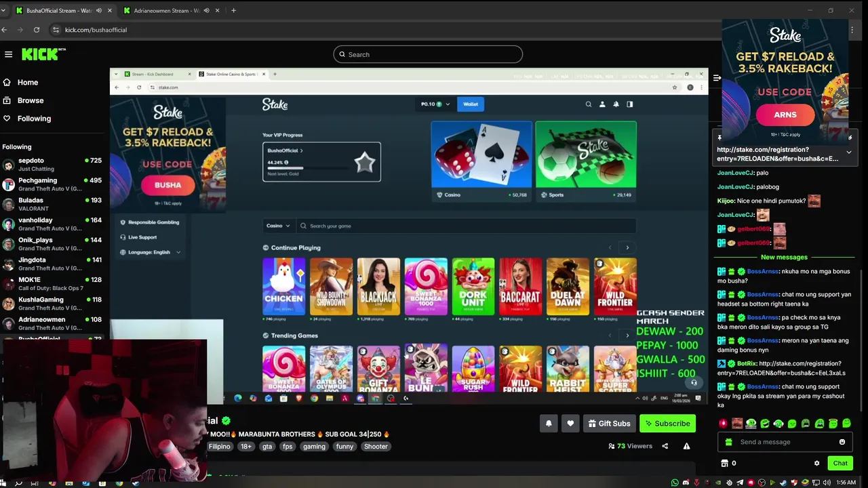This screenshot has width=868, height=488.
Task: Open a new browser tab
Action: tap(233, 10)
